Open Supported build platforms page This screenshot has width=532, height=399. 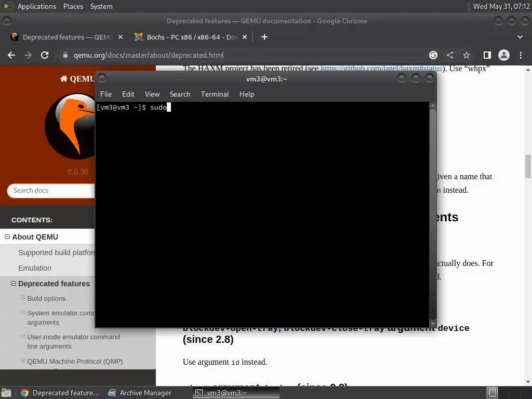coord(57,252)
